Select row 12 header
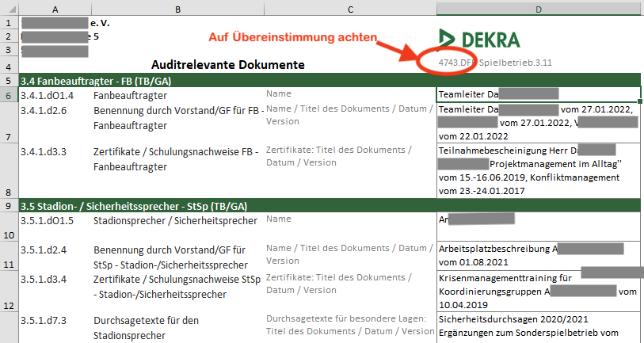The image size is (644, 343). coord(8,305)
